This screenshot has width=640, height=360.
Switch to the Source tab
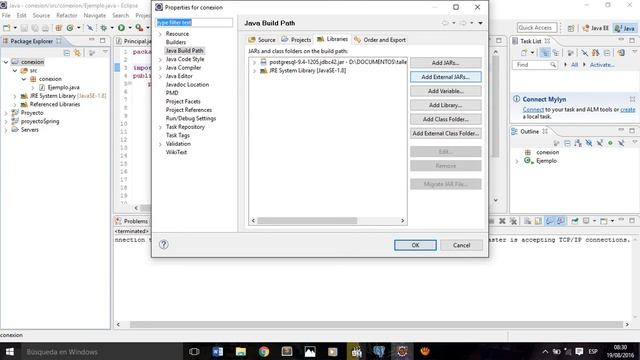[262, 40]
